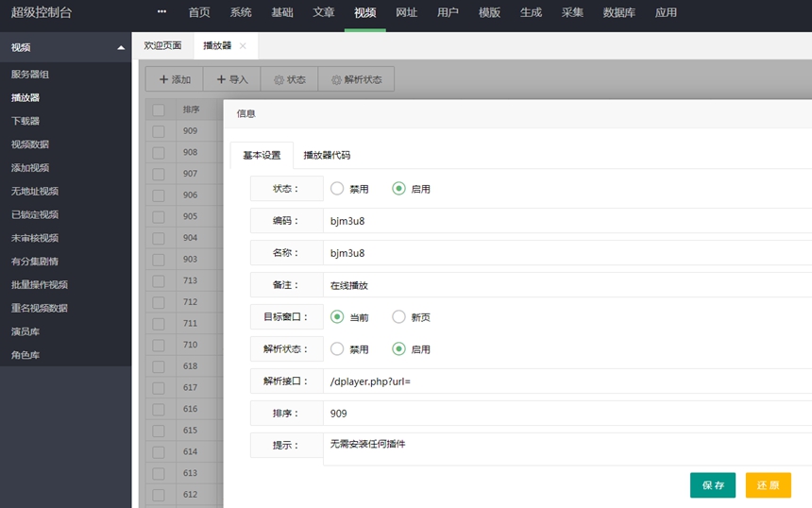Select 禁用 radio for 状态
The width and height of the screenshot is (812, 508).
coord(337,189)
